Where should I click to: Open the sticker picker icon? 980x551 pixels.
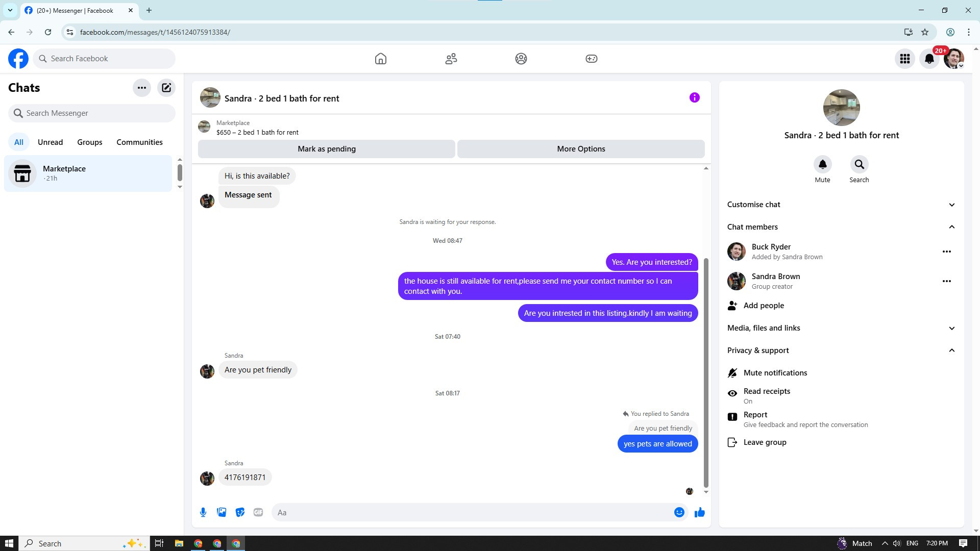(x=240, y=512)
